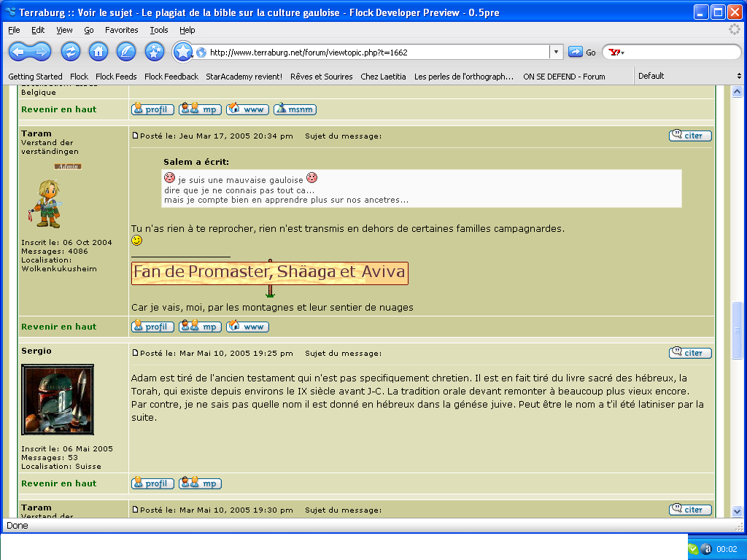Open Les perles de l'orthograph… bookmark
Viewport: 747px width, 560px height.
464,77
